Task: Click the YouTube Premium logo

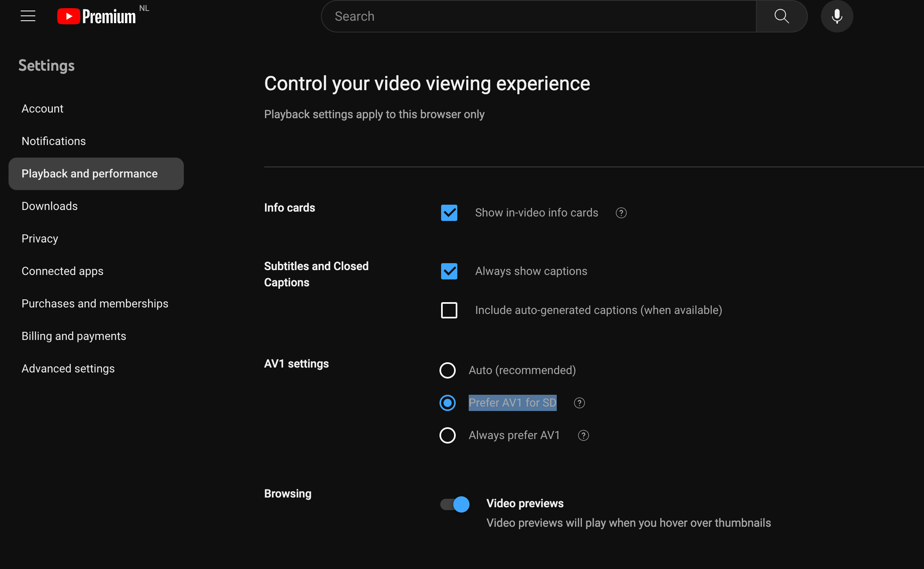Action: click(97, 16)
